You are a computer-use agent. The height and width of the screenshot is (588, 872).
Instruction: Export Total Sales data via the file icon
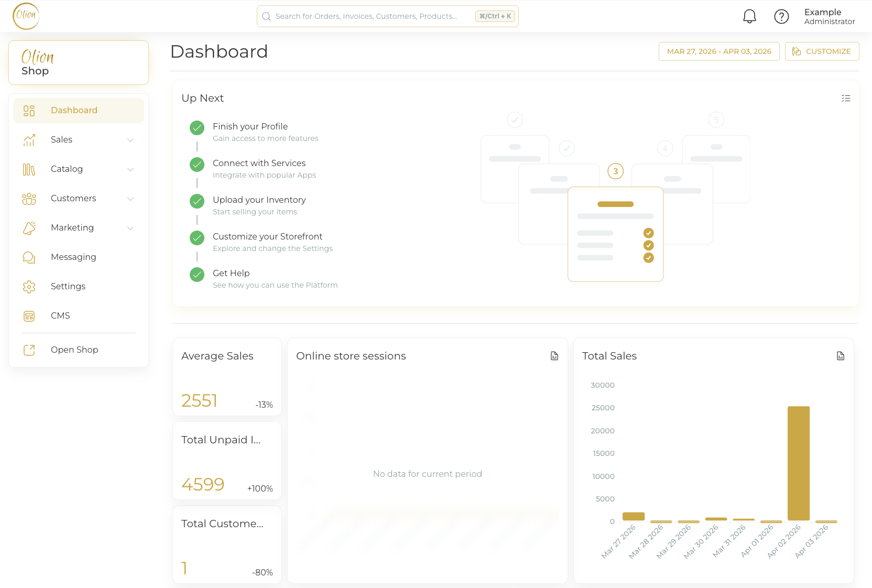pos(841,356)
